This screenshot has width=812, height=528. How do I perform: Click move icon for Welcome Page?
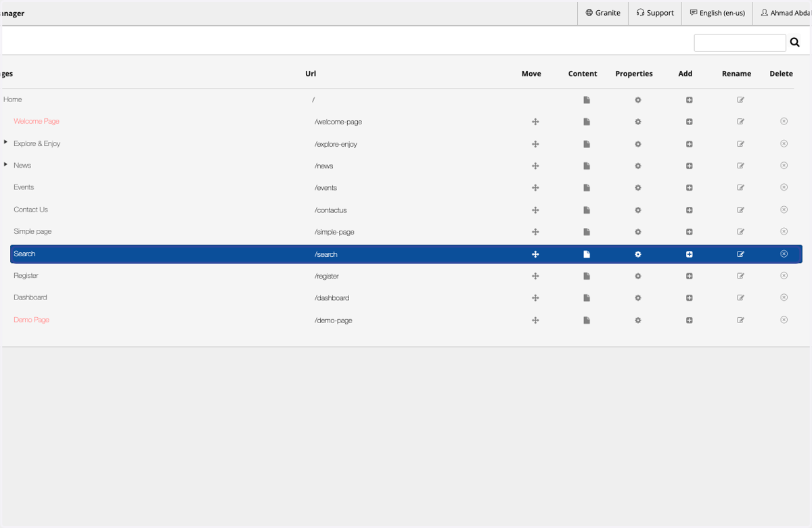pyautogui.click(x=535, y=122)
